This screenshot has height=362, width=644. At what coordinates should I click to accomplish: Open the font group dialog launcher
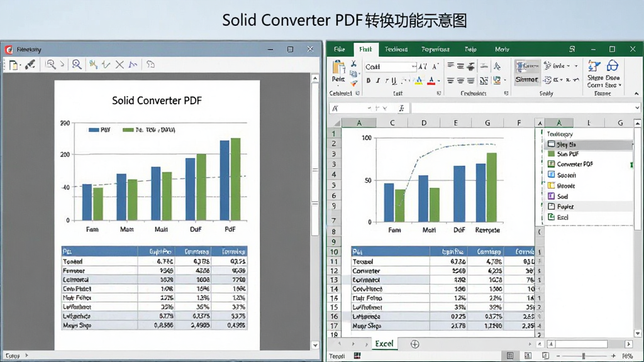[x=438, y=94]
